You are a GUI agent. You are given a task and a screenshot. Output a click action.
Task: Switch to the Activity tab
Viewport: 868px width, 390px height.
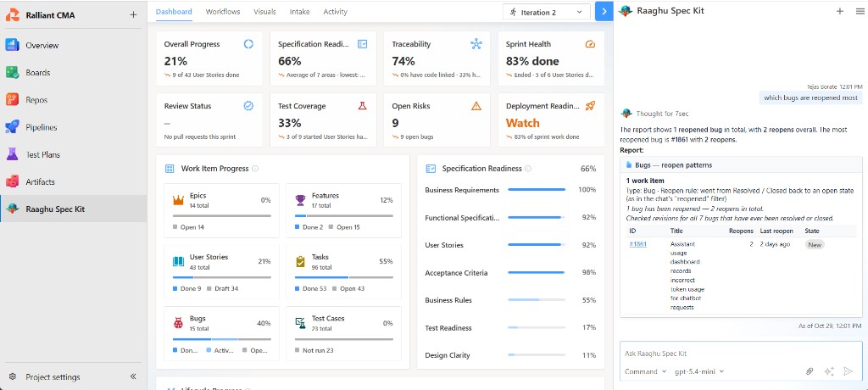click(x=336, y=12)
